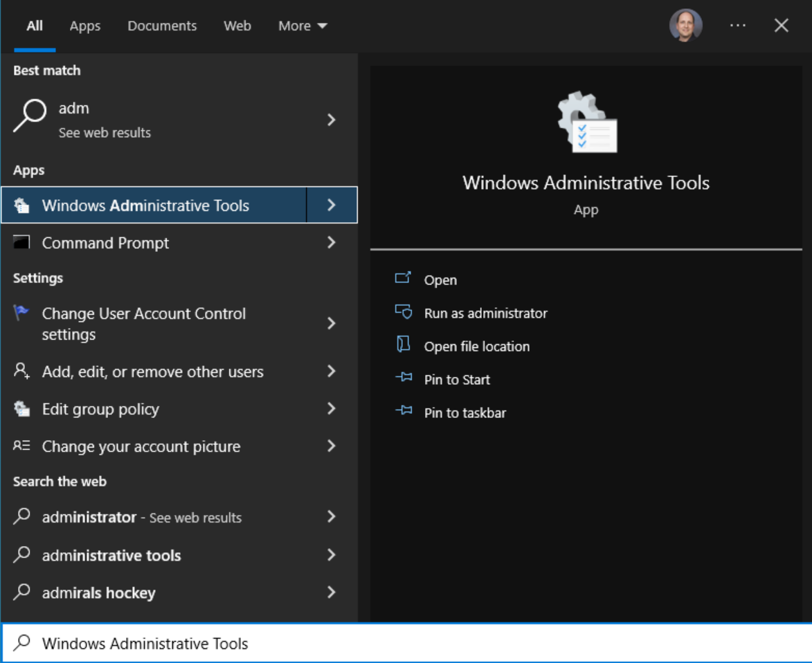Select the Pin to Start option
This screenshot has height=663, width=812.
click(x=458, y=379)
